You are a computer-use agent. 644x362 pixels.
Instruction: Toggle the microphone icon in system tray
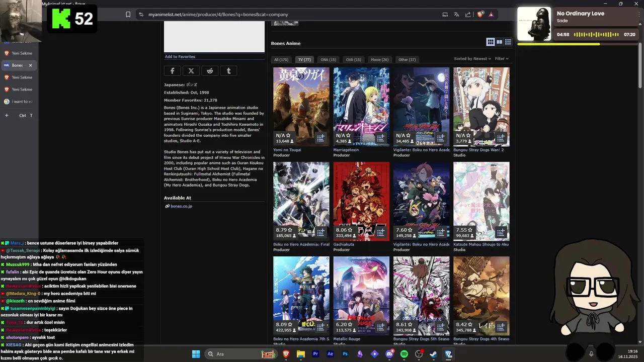(591, 354)
